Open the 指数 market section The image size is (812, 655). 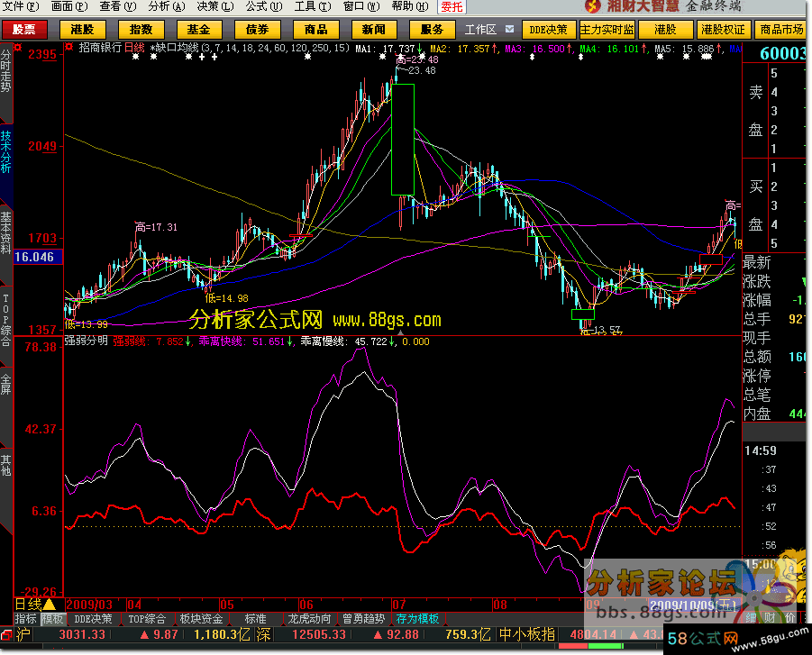[x=141, y=30]
